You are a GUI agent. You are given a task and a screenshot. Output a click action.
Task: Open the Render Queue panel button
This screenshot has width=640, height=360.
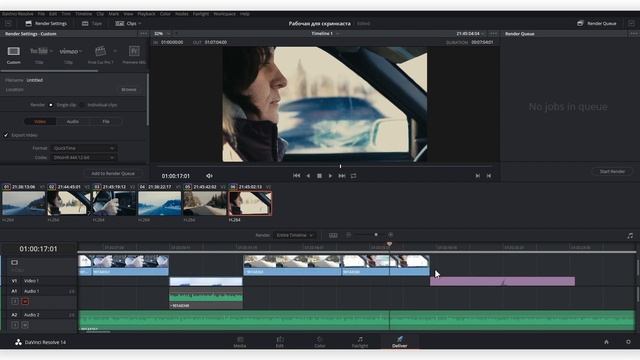596,24
